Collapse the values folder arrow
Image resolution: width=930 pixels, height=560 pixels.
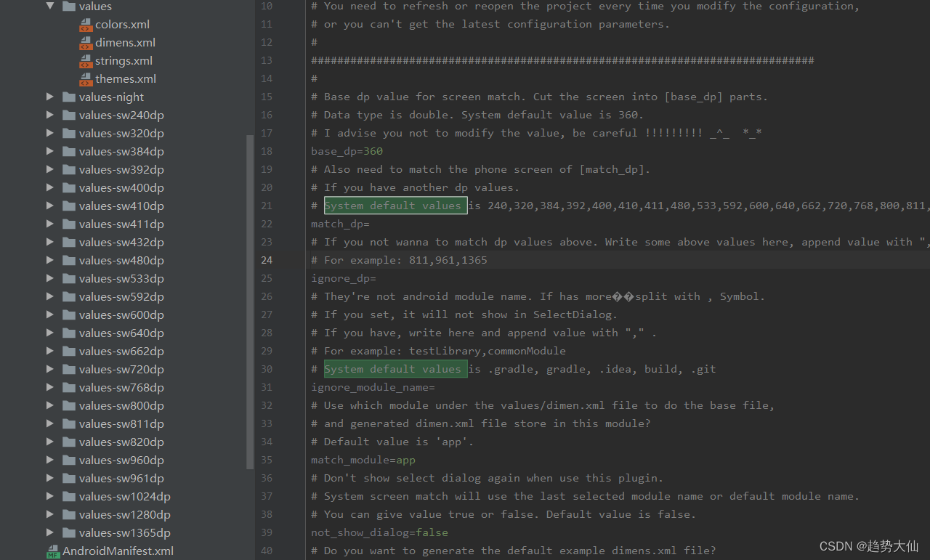click(x=50, y=6)
